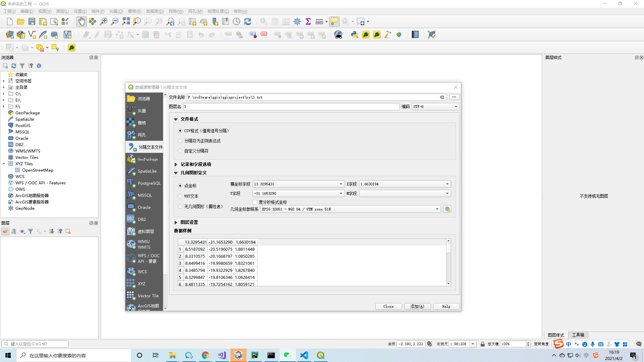Select PostgreSQL source in sidebar

[x=144, y=183]
